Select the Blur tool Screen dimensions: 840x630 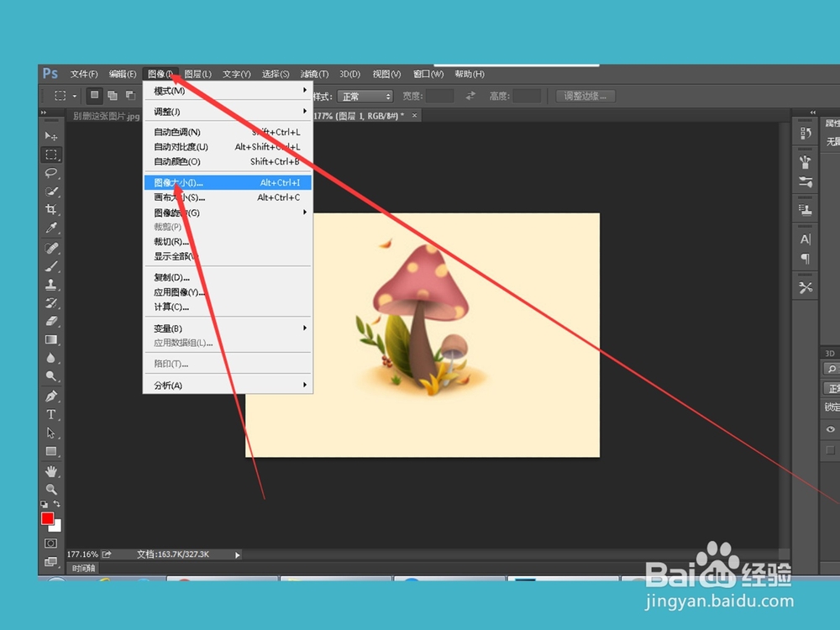tap(51, 358)
